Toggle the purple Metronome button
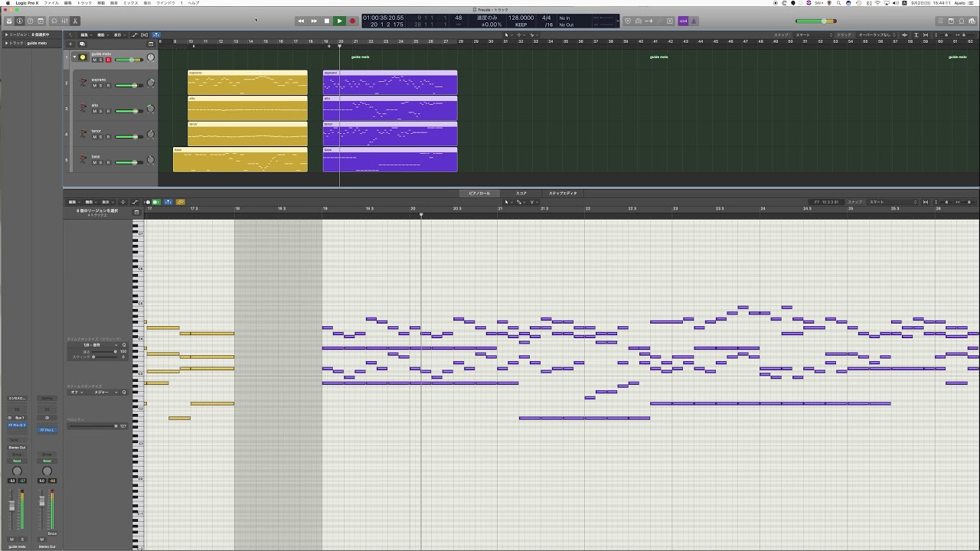 point(694,21)
